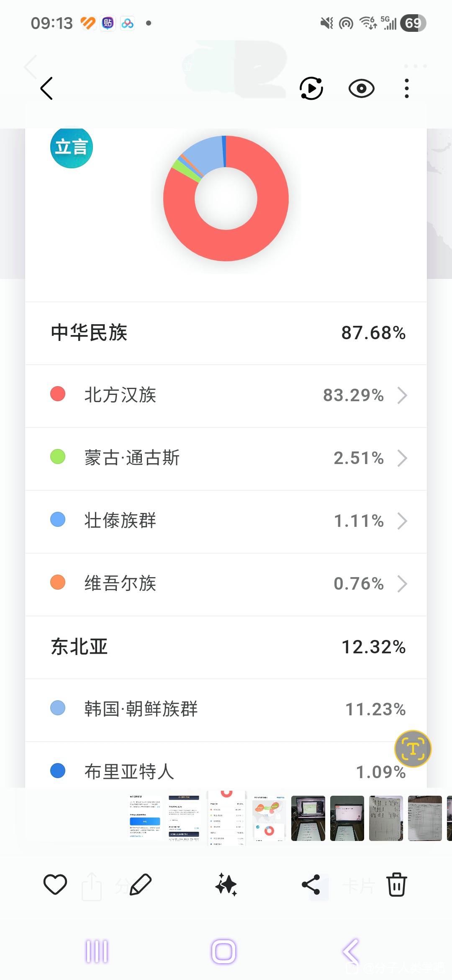Delete the photo with trash icon
The height and width of the screenshot is (980, 452).
point(396,885)
